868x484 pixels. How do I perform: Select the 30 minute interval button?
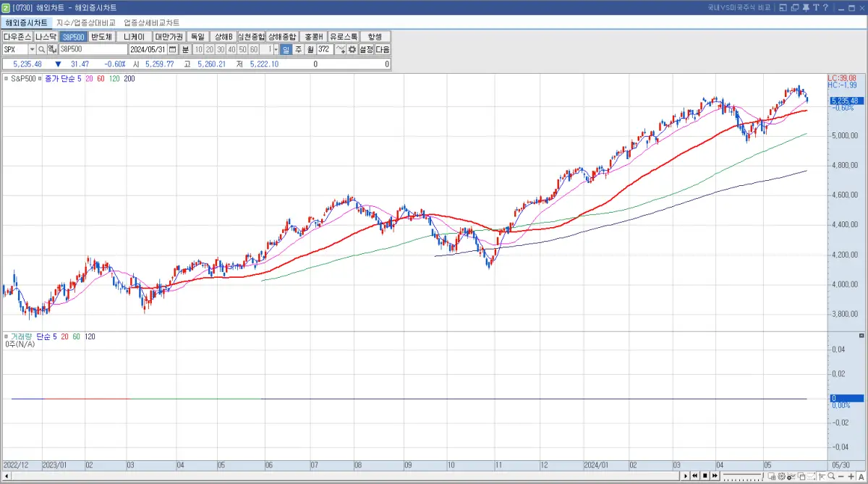point(221,49)
